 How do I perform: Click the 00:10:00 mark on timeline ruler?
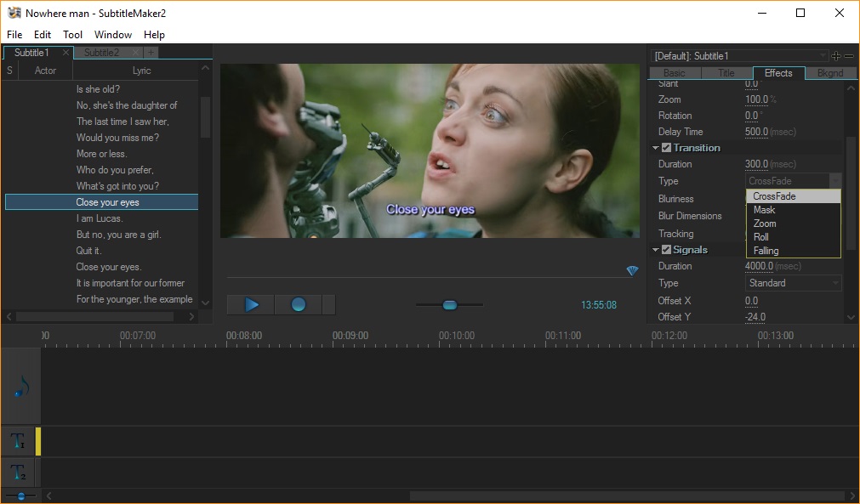click(x=456, y=336)
